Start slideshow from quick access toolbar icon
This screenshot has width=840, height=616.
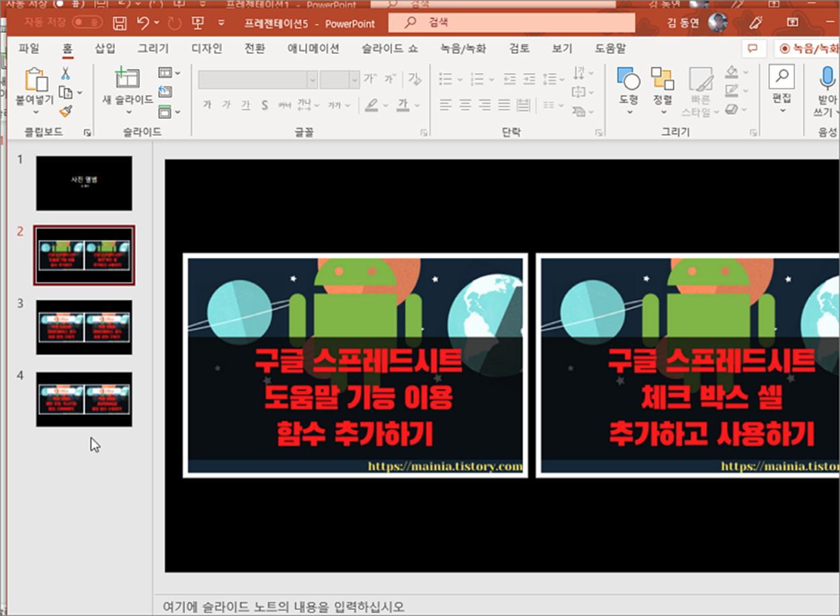pos(198,24)
